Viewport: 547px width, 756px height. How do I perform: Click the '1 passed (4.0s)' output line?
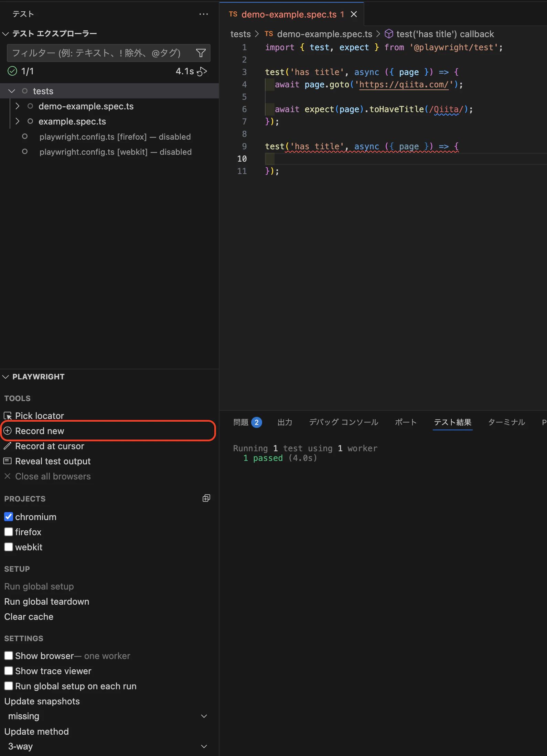pos(280,458)
